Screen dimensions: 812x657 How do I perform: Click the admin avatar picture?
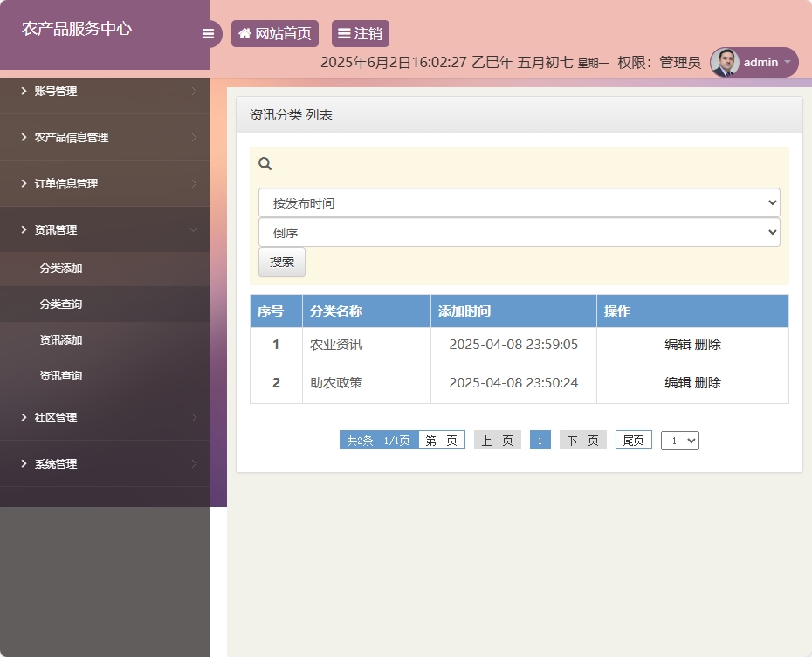point(726,62)
